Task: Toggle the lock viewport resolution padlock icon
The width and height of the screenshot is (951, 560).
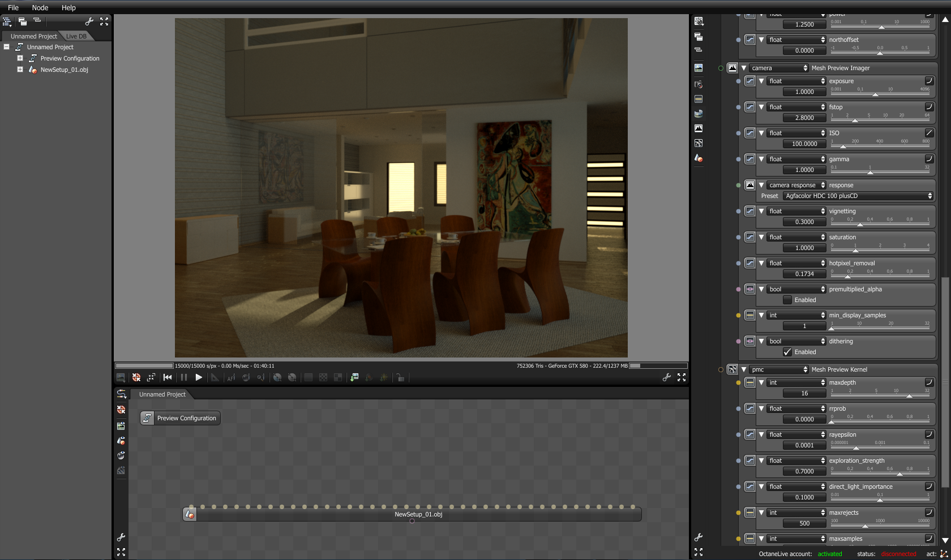Action: coord(400,377)
